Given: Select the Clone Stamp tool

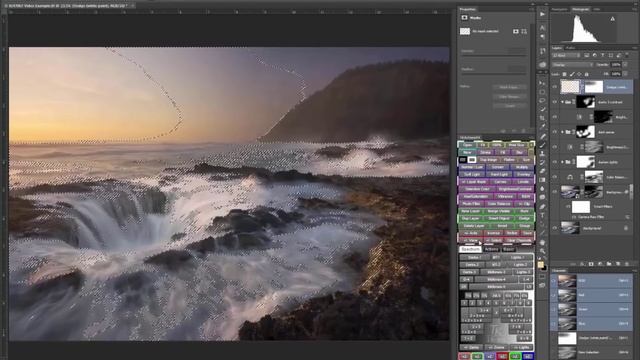Looking at the screenshot, I should 542,153.
